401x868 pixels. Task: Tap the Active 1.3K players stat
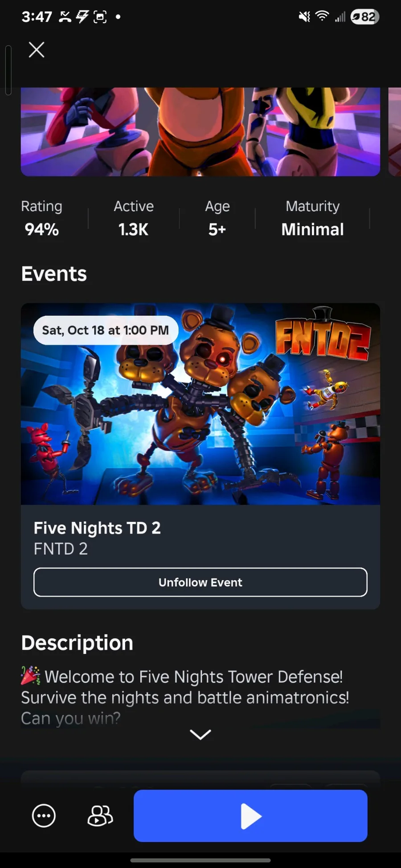pyautogui.click(x=134, y=218)
